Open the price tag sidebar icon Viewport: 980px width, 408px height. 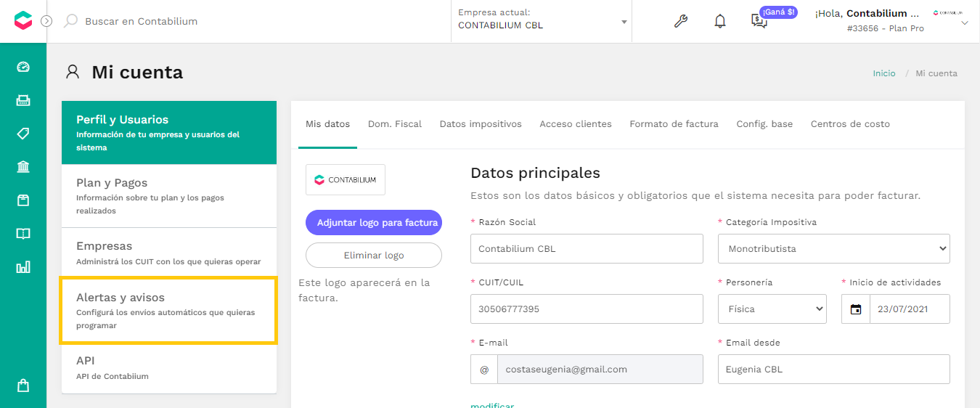(x=23, y=134)
